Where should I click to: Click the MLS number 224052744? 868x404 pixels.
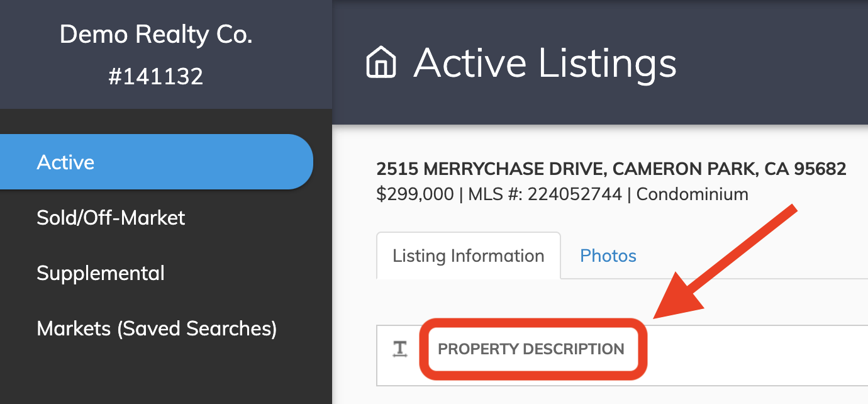point(574,194)
